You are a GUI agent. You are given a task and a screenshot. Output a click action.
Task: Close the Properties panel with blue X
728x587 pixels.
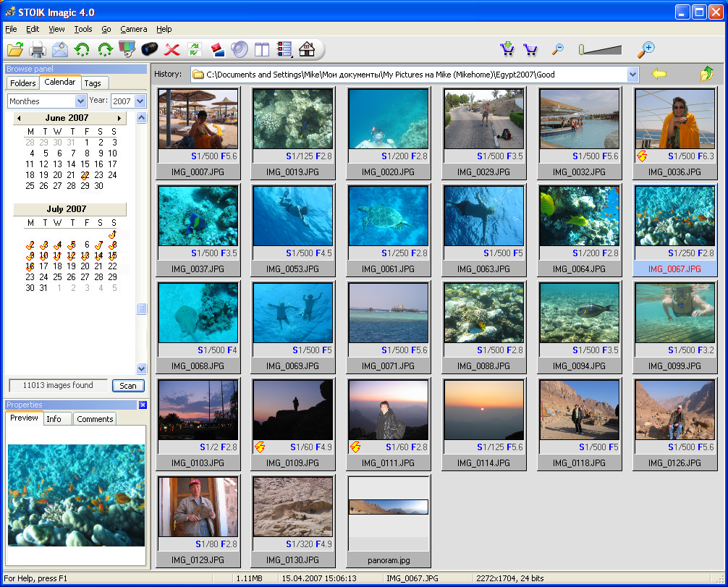coord(143,405)
